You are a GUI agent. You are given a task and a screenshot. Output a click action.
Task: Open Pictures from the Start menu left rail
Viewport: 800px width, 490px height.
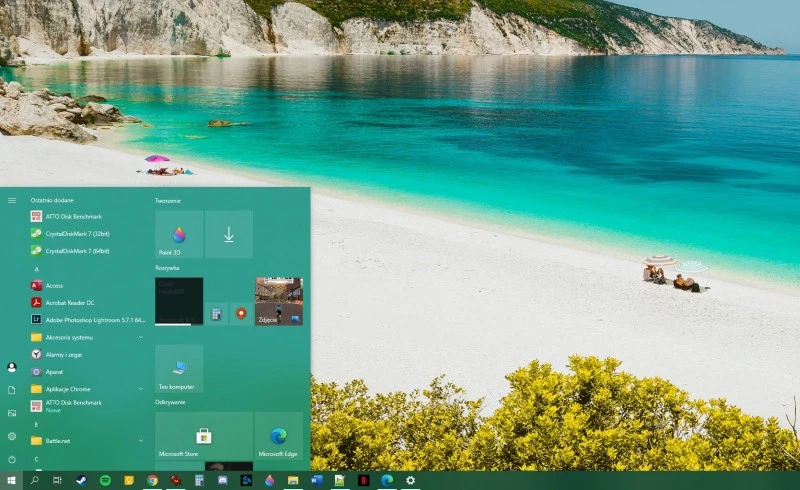tap(12, 413)
